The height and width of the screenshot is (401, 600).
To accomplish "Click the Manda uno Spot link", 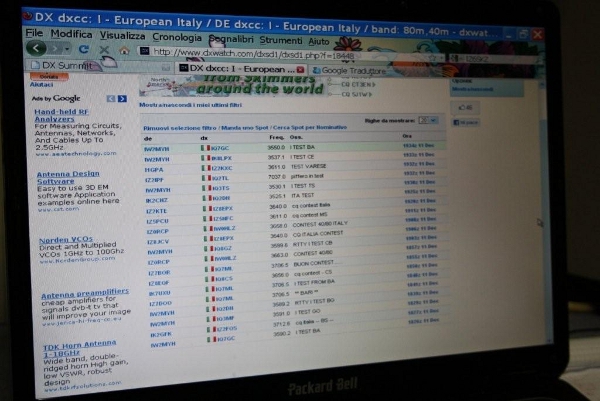I will click(x=245, y=127).
